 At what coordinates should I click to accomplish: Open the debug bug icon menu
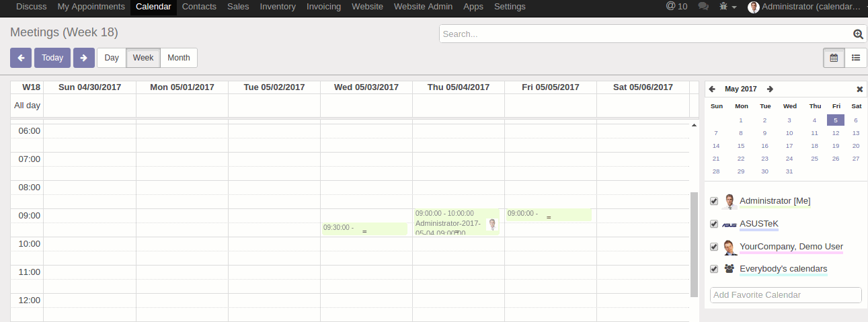click(x=727, y=7)
